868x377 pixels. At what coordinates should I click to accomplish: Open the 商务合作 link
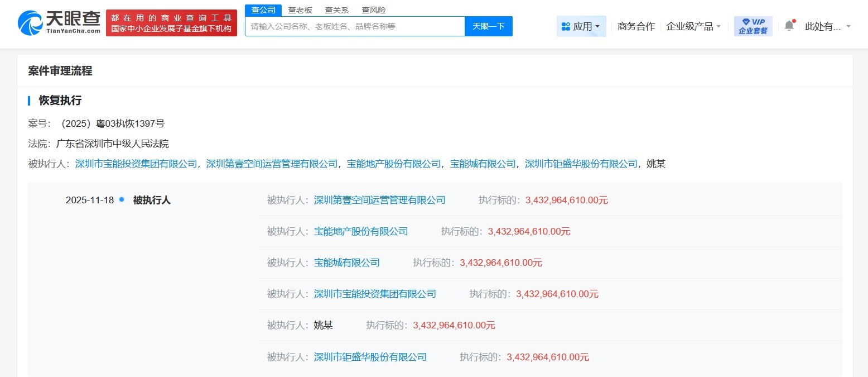[635, 26]
